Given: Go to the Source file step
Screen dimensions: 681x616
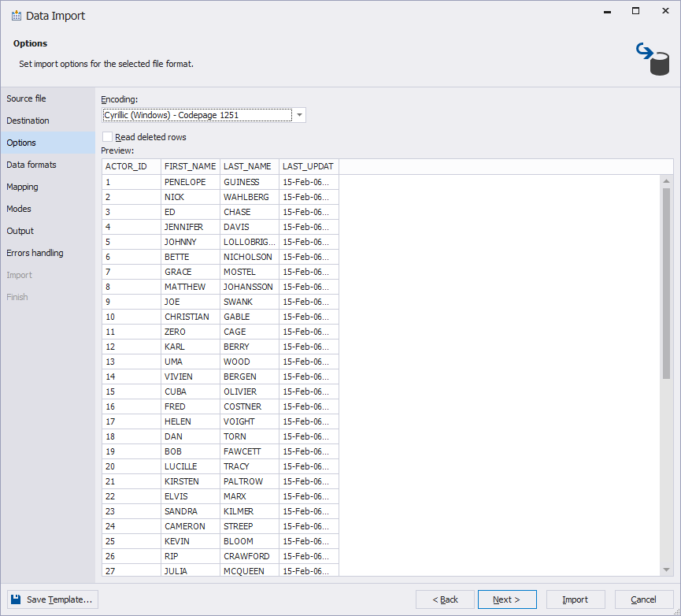Looking at the screenshot, I should [x=27, y=98].
